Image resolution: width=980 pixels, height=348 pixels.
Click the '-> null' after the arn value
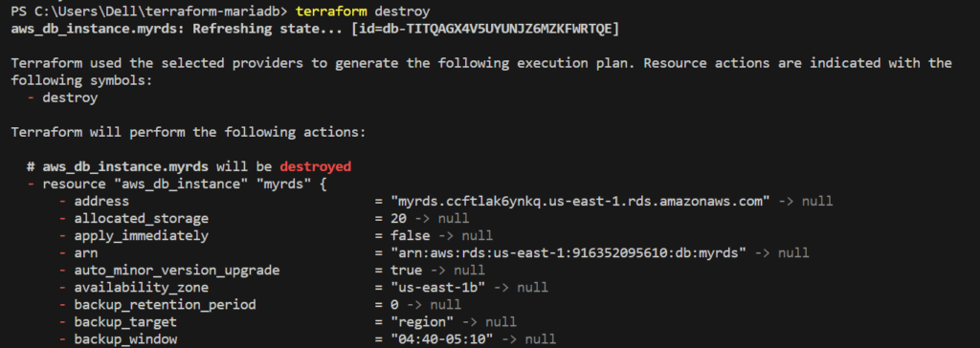point(782,253)
